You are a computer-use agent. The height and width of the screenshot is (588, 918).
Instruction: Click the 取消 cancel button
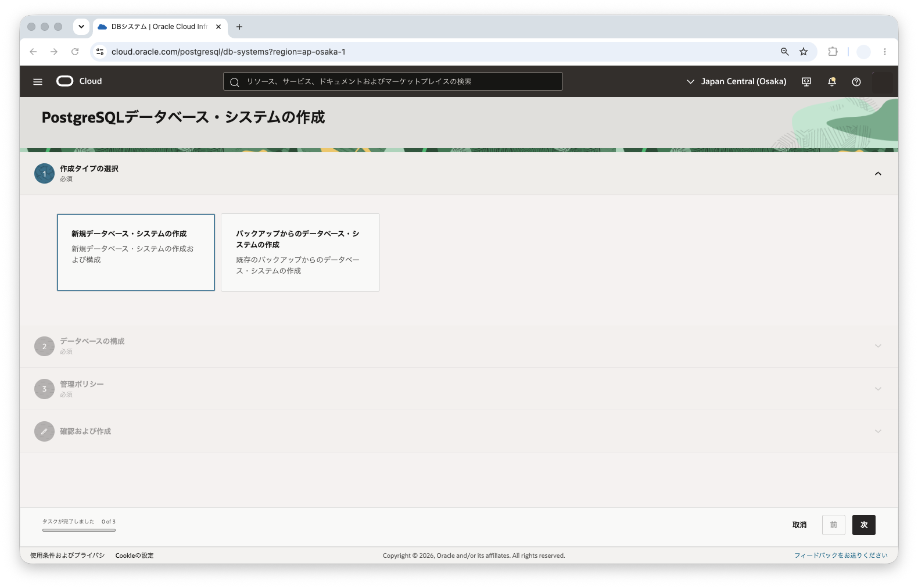point(799,525)
